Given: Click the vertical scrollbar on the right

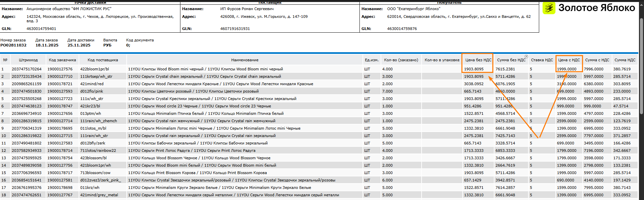Looking at the screenshot, I should pos(641,66).
